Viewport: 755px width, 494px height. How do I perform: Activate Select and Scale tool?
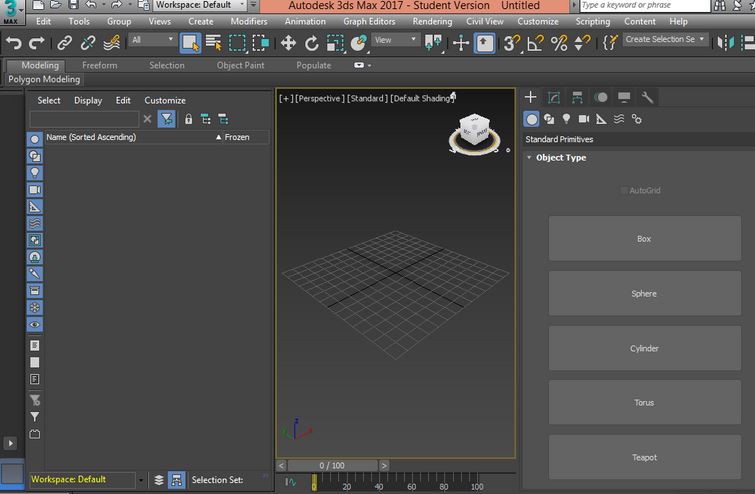pyautogui.click(x=335, y=43)
